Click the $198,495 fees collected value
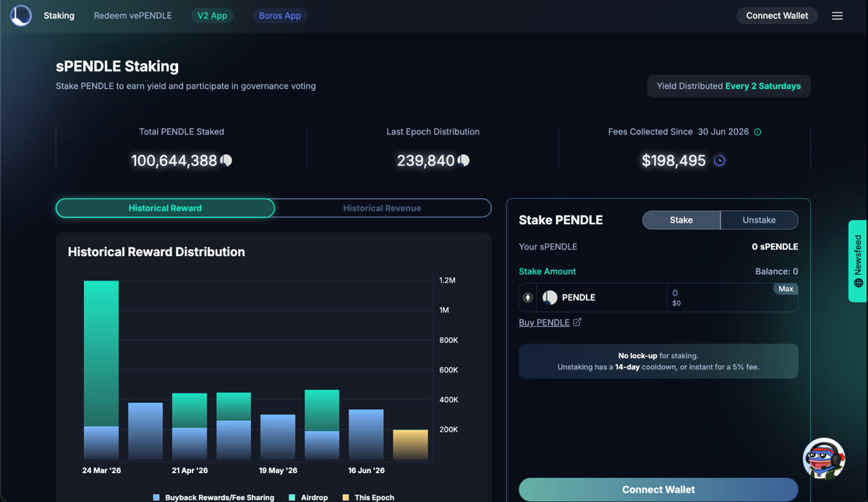The width and height of the screenshot is (868, 502). coord(673,161)
